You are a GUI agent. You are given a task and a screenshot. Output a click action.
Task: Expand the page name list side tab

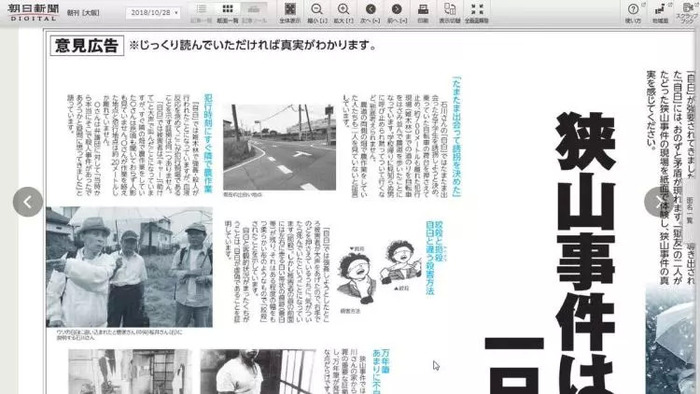point(690,210)
